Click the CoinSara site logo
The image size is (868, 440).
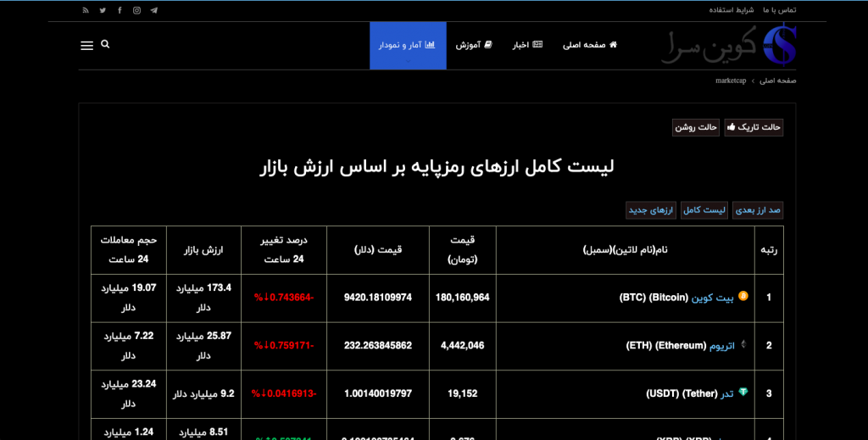(728, 46)
